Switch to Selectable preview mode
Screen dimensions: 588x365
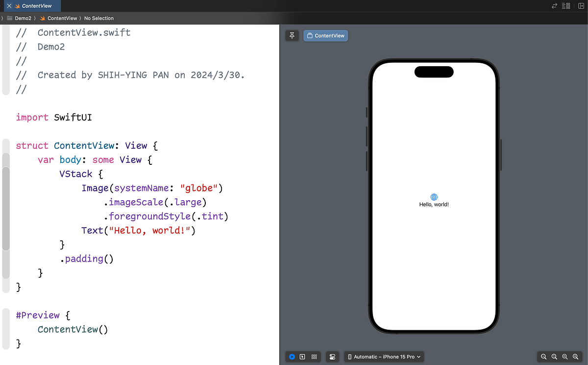303,357
